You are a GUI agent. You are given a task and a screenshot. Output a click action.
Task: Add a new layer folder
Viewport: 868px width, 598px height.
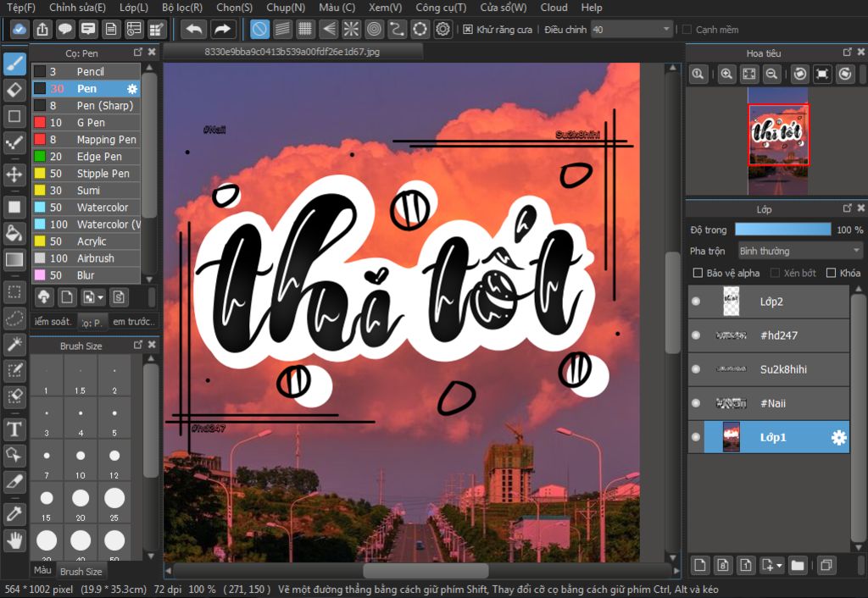click(798, 565)
